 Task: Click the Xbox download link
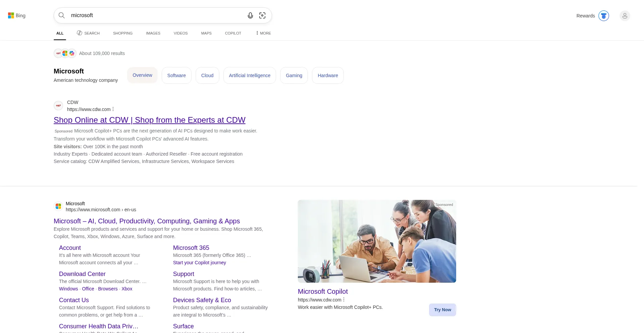click(127, 289)
